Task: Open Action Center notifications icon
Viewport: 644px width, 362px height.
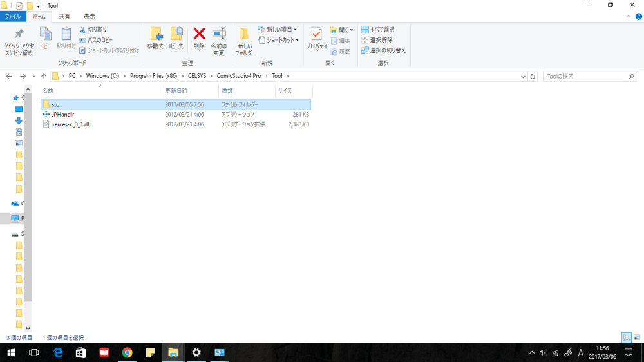Action: [629, 353]
